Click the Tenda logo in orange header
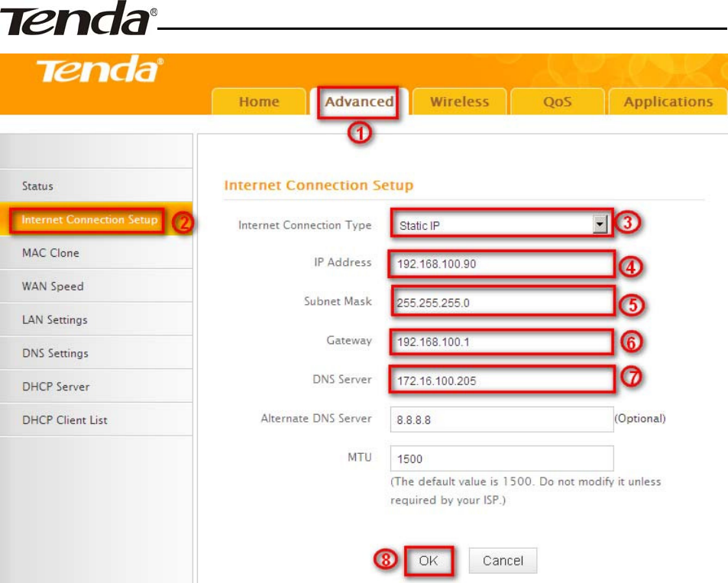Image resolution: width=728 pixels, height=583 pixels. click(x=100, y=70)
